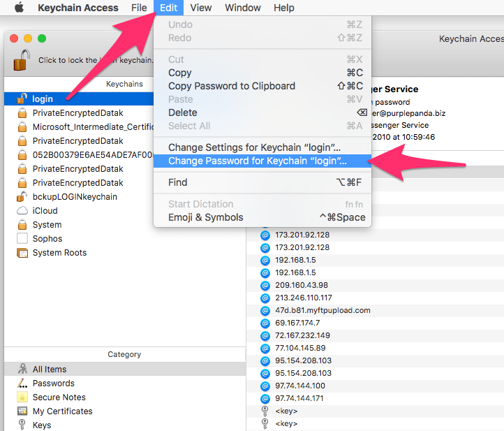504x431 pixels.
Task: Click the @ icon beside 213.246.110.117
Action: click(x=265, y=298)
